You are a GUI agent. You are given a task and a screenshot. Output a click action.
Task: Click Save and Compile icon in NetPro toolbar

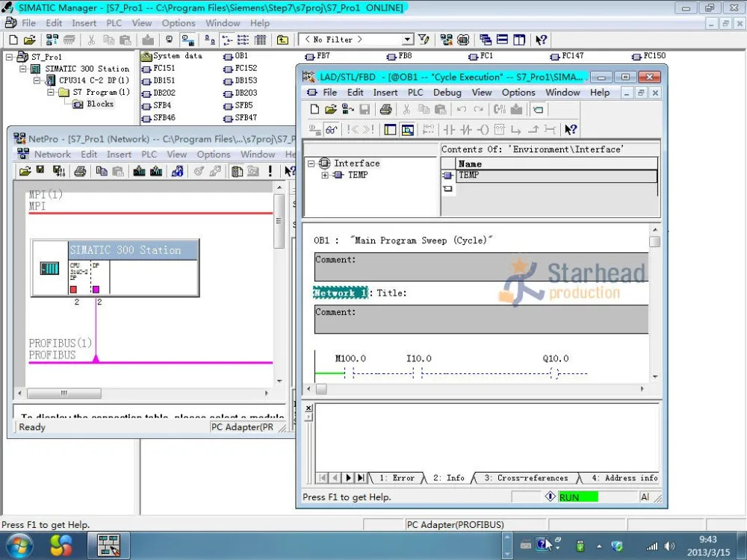(x=58, y=171)
